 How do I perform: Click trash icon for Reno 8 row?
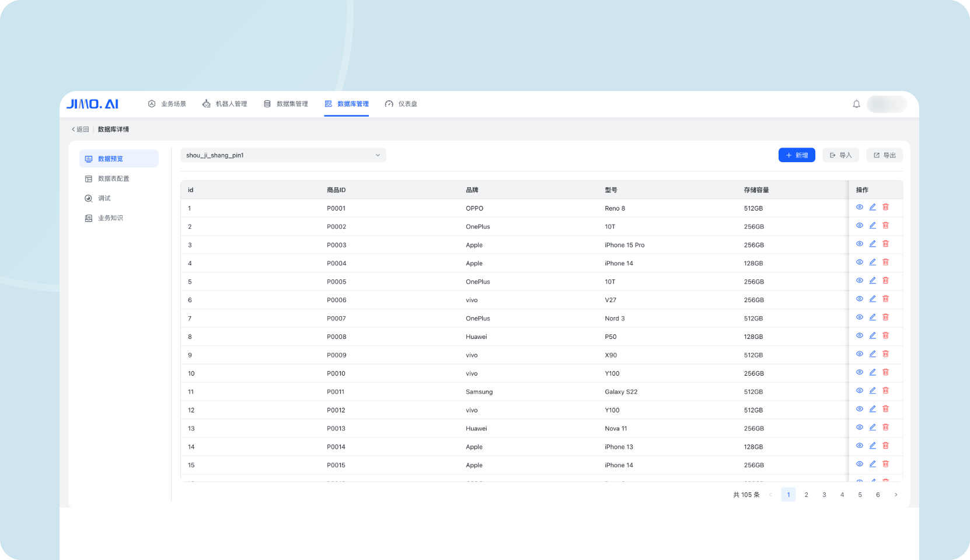885,207
